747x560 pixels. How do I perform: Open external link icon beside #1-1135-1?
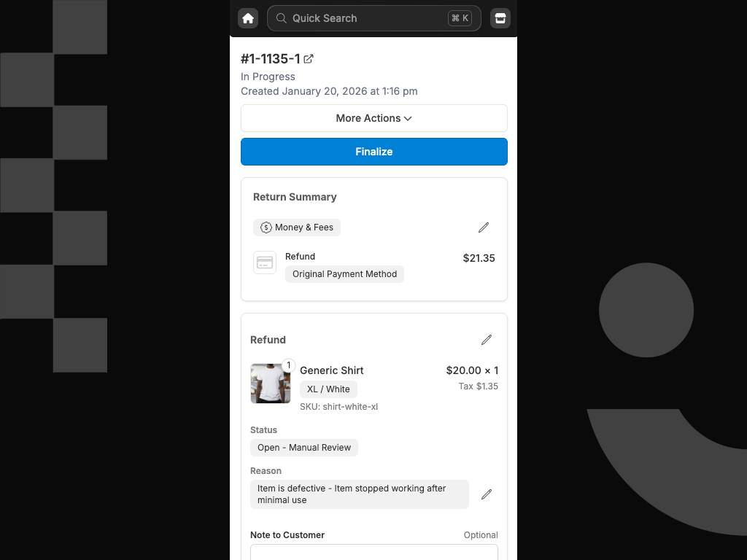tap(309, 59)
